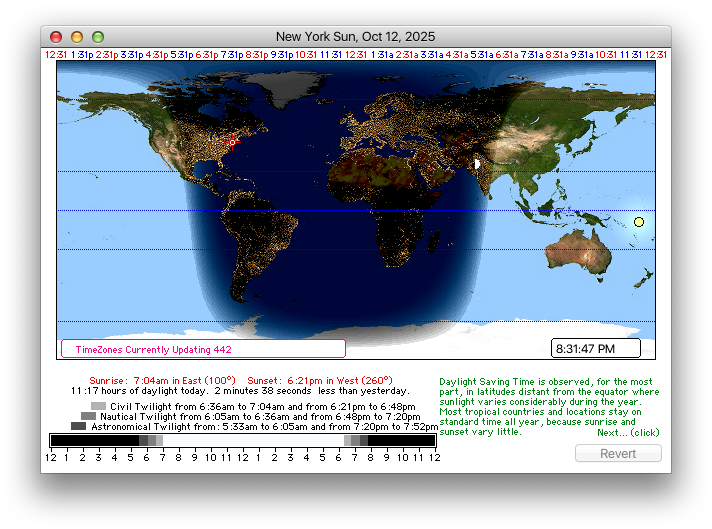Click the TimeZones Currently Updating status field
Screen dimensions: 712x529
click(x=203, y=349)
